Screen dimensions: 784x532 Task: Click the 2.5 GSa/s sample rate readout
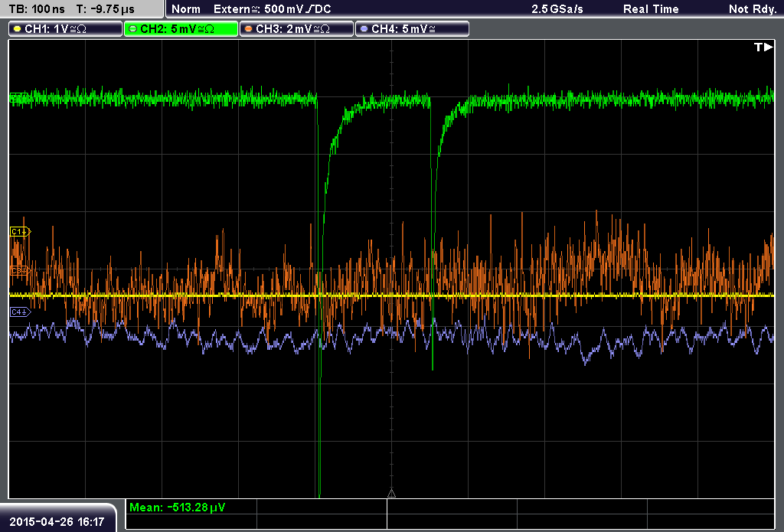pos(557,9)
